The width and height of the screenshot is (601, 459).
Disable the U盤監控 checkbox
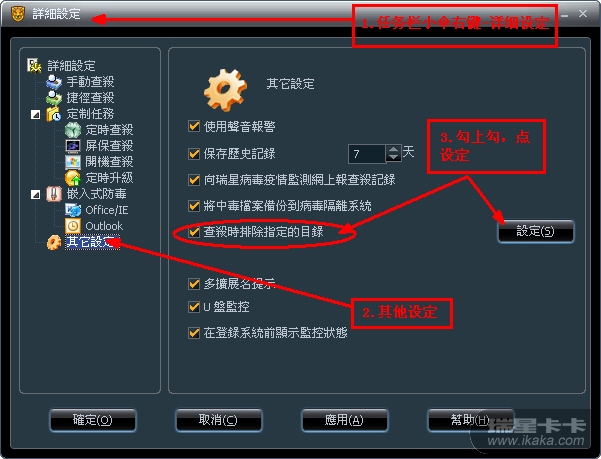coord(194,307)
